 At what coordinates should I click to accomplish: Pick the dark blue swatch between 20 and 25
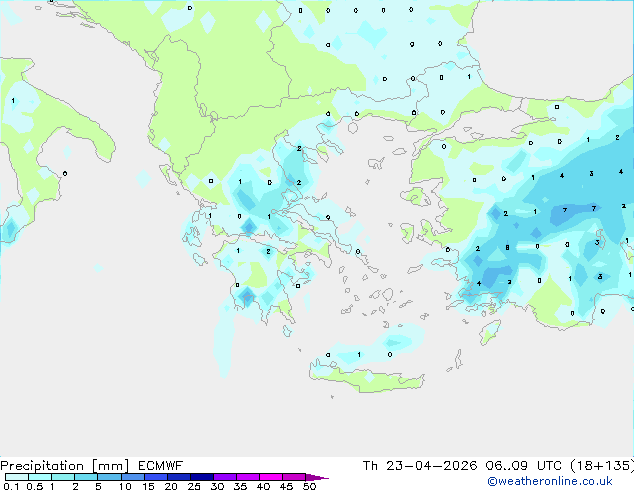[179, 477]
